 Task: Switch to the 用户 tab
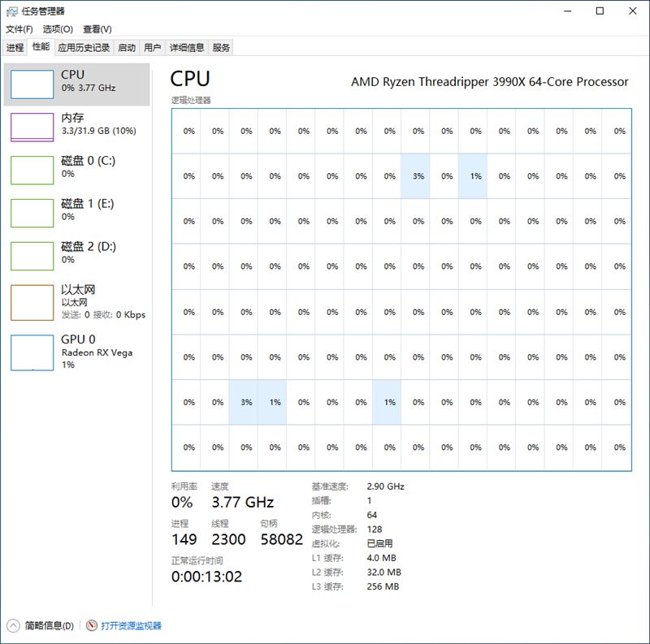[152, 48]
